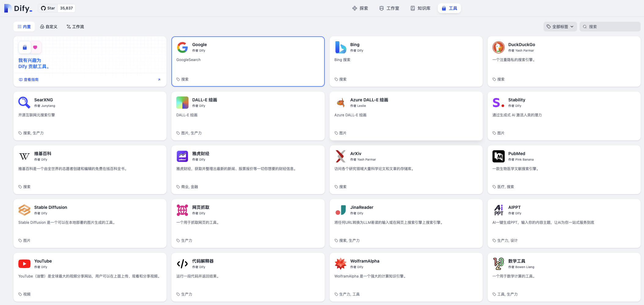Click the JinaReader title text
The image size is (644, 305).
361,207
